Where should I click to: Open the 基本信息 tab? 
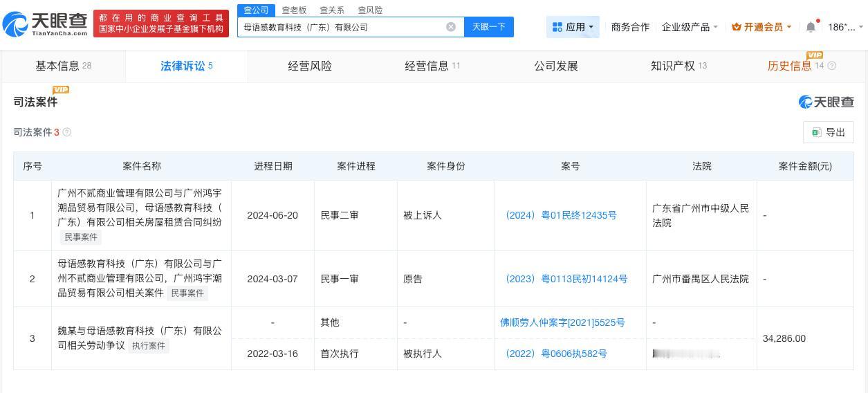point(63,66)
